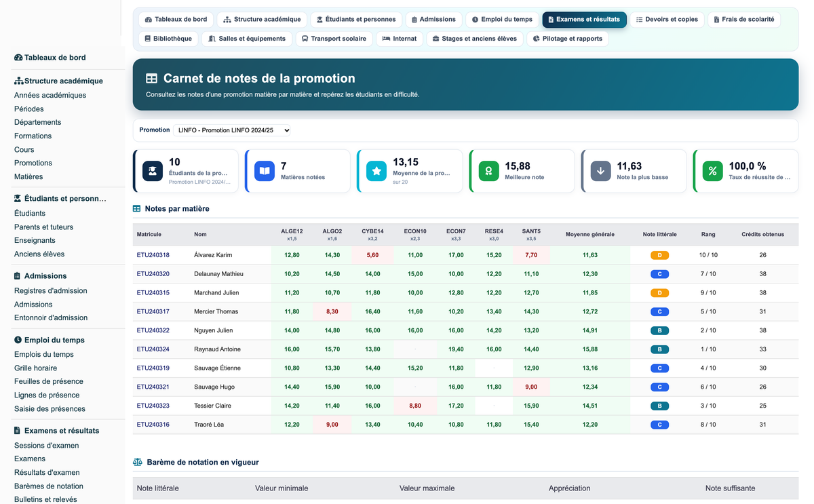Viewport: 814px width, 504px height.
Task: Open student link ETU240315
Action: [x=153, y=293]
